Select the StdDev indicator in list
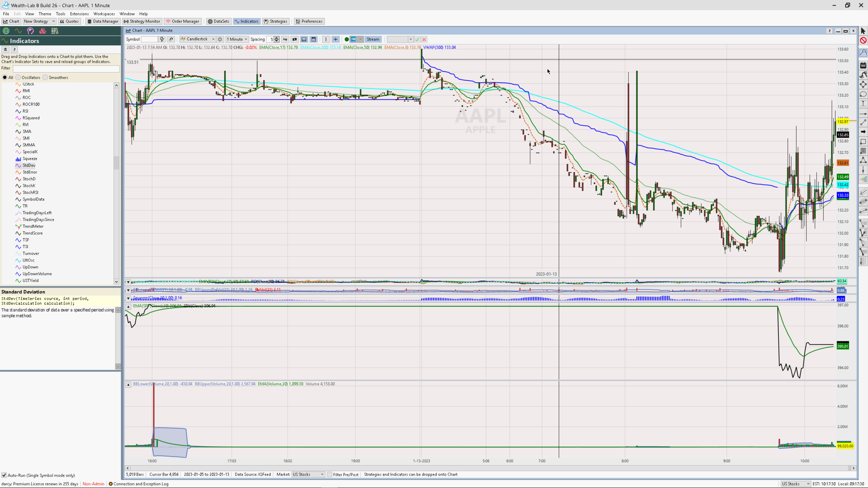This screenshot has height=488, width=868. (29, 165)
